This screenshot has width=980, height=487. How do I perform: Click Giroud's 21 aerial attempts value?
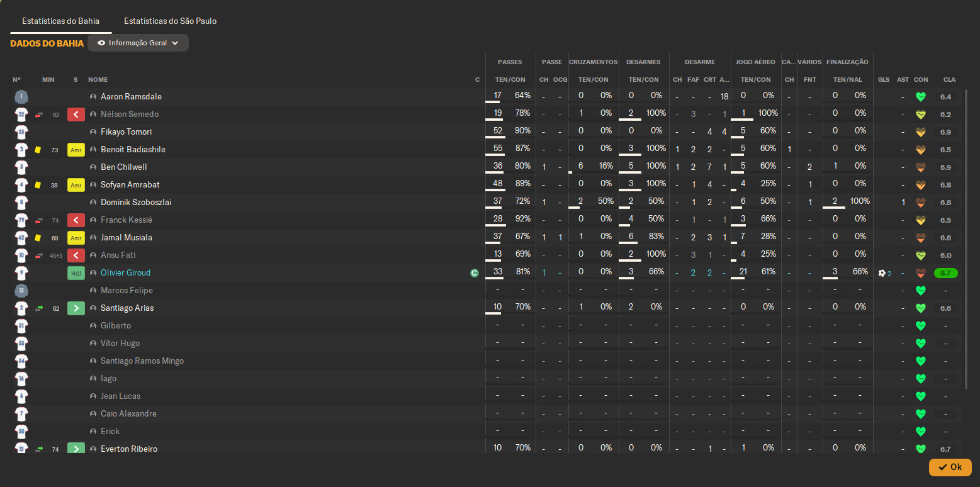tap(743, 271)
